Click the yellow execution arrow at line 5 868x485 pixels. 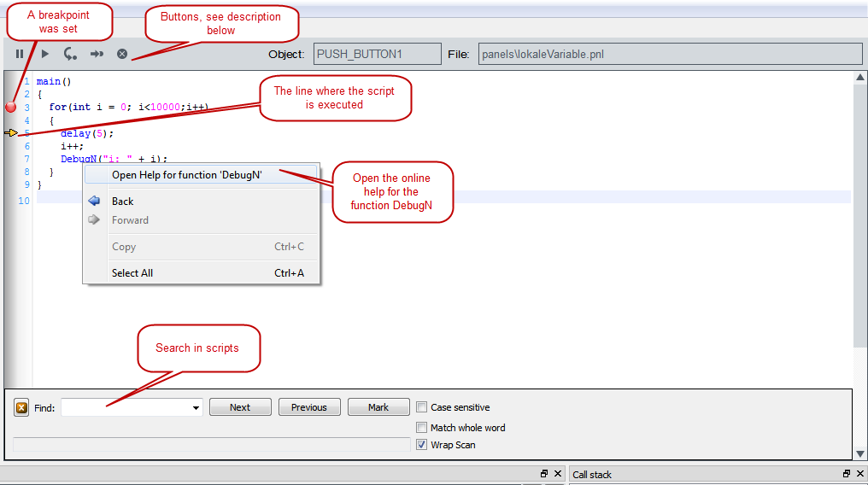coord(11,133)
